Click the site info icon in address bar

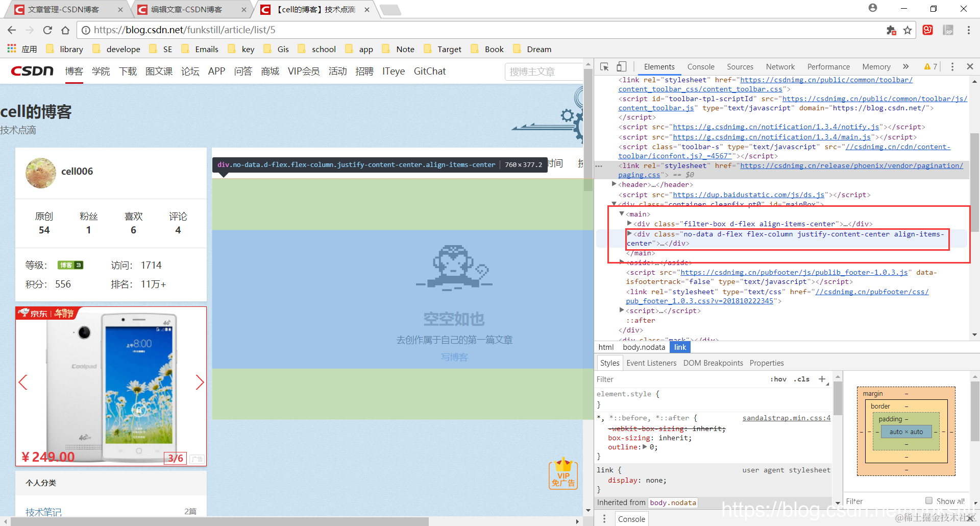(86, 30)
